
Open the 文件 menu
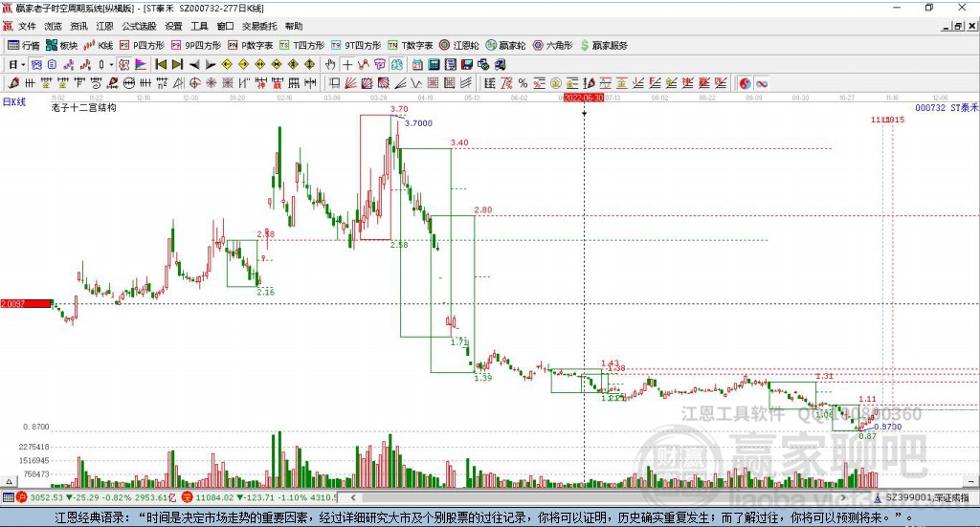coord(27,26)
